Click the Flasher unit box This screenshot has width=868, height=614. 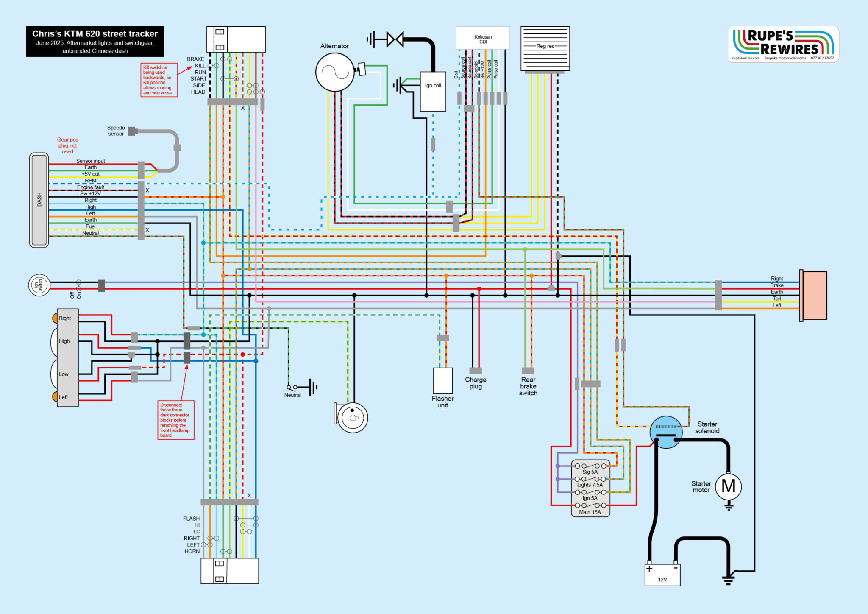[x=442, y=380]
